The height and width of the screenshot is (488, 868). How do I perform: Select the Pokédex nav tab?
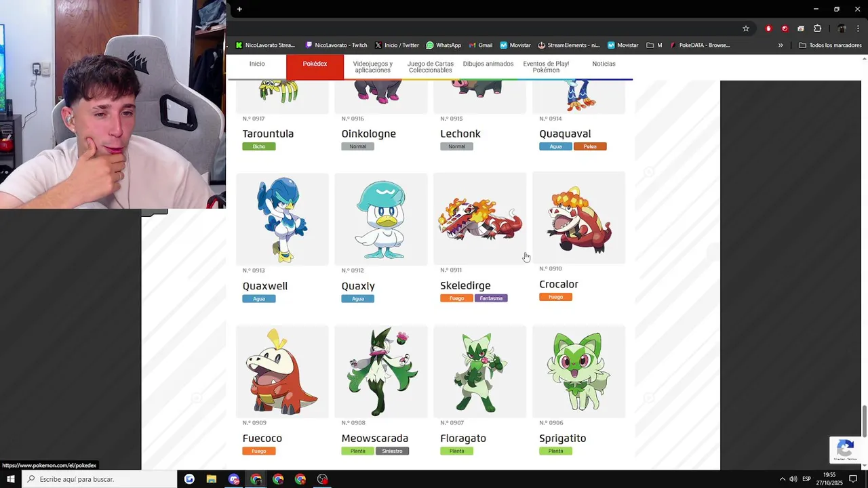point(315,64)
